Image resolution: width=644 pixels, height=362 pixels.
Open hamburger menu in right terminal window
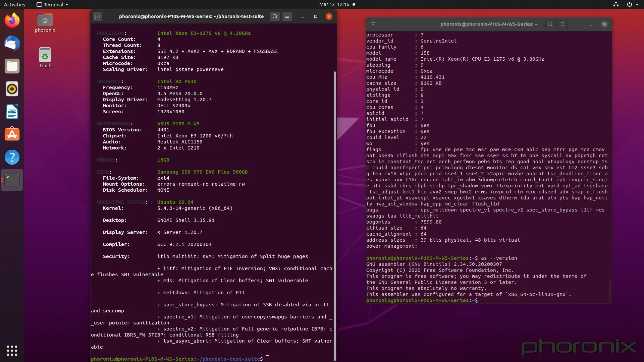click(562, 24)
